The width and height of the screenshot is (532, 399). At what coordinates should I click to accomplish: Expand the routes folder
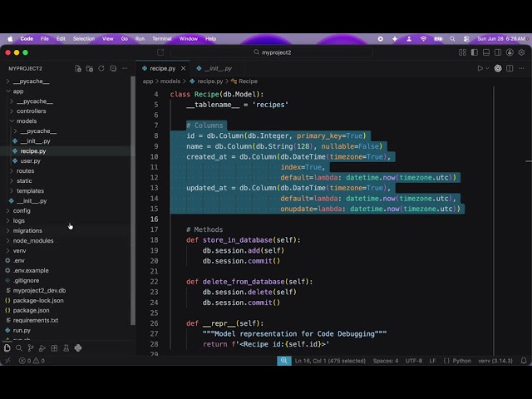tap(26, 170)
